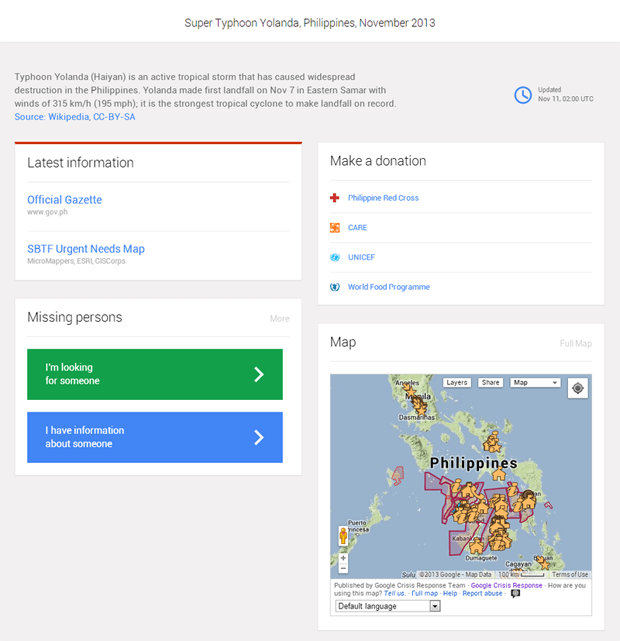The width and height of the screenshot is (620, 641).
Task: Open Full Map link in Map header
Action: tap(575, 344)
